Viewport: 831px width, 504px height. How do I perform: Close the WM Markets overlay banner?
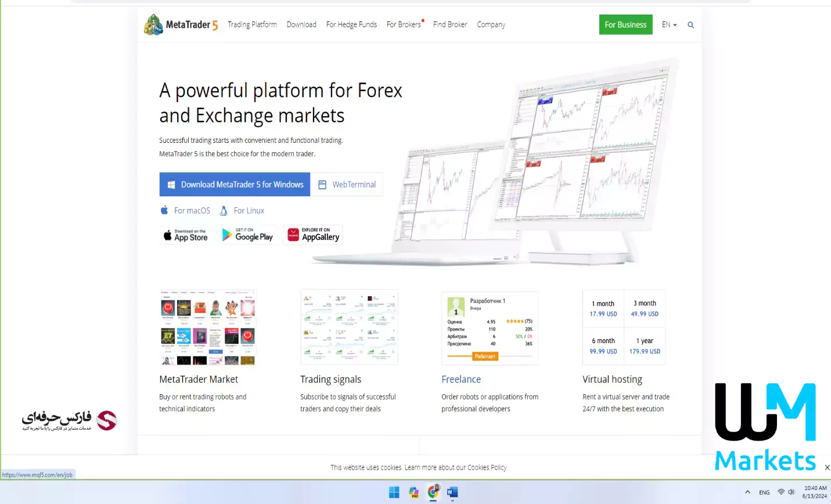point(827,467)
